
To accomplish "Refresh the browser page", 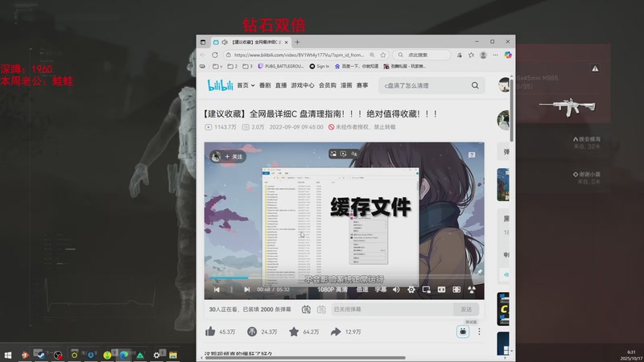I will coord(215,55).
